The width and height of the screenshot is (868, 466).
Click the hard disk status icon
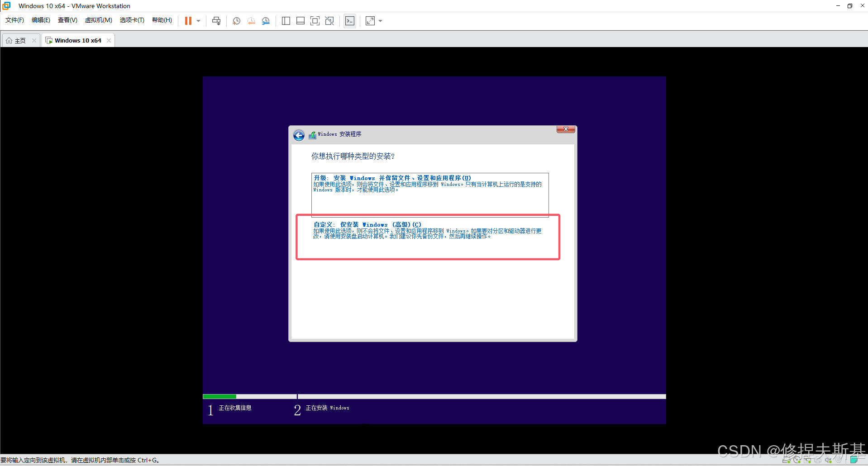click(x=787, y=460)
